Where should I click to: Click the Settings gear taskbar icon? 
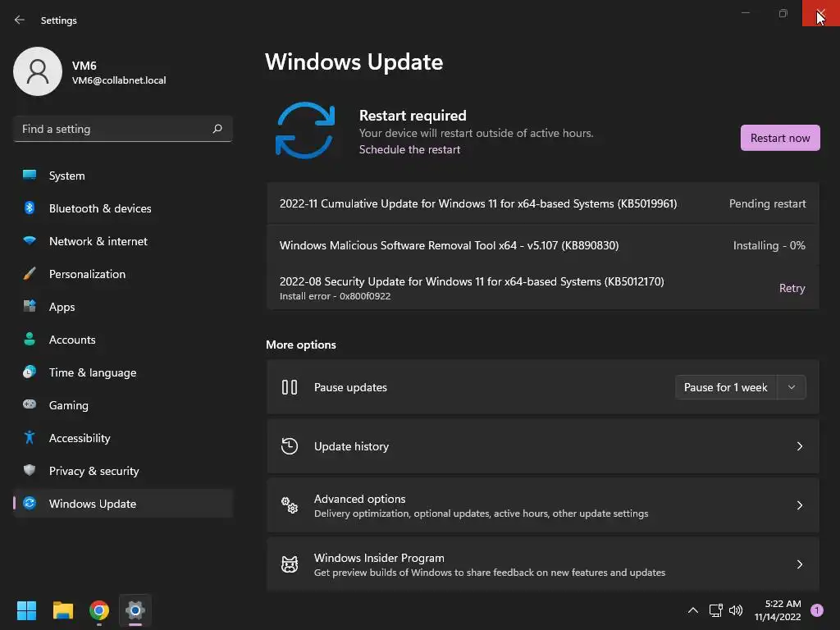[135, 610]
